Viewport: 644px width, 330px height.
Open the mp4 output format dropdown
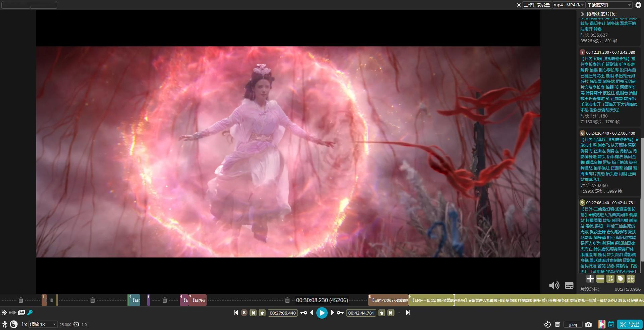[x=569, y=5]
